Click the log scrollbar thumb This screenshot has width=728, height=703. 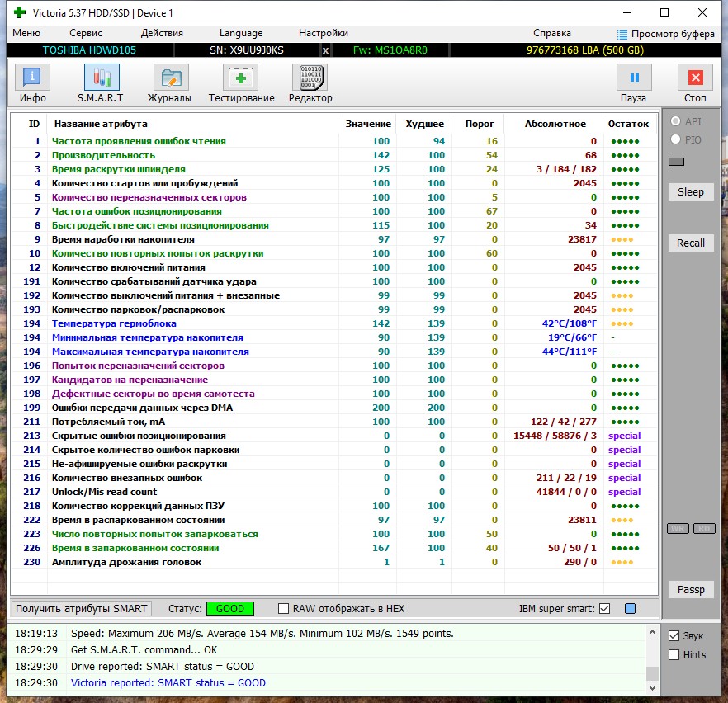click(x=652, y=672)
